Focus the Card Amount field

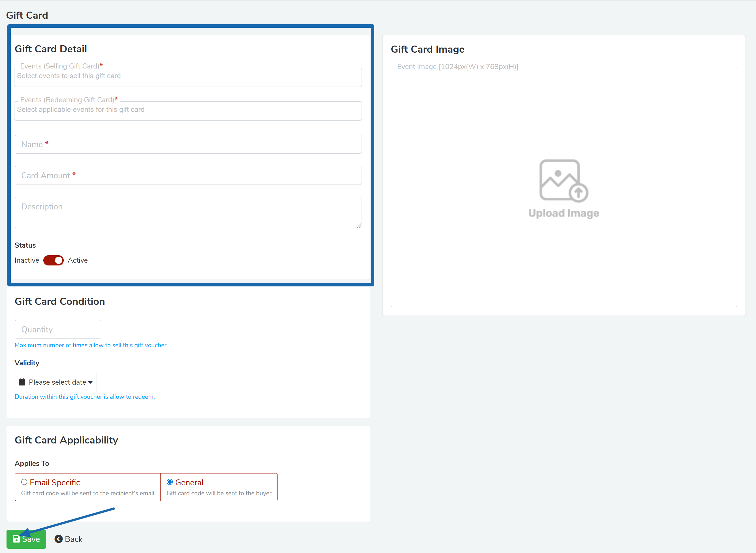(187, 175)
